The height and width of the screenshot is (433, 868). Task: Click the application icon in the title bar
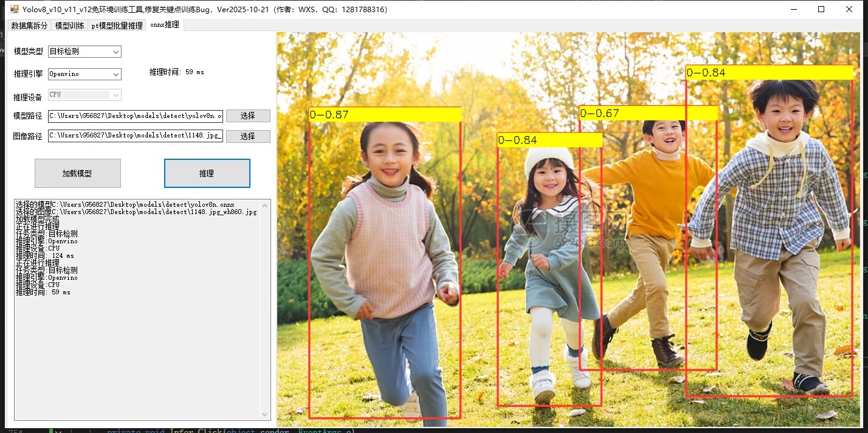pos(14,9)
